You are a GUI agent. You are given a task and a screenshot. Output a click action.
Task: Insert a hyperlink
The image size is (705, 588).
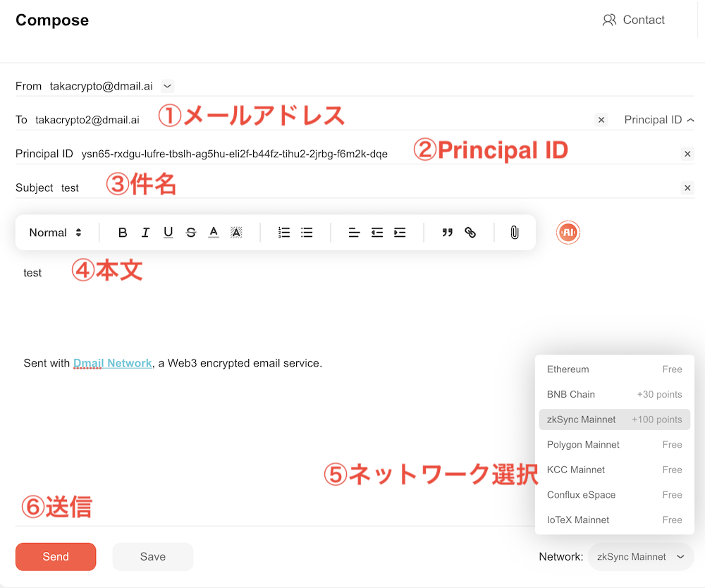(470, 232)
